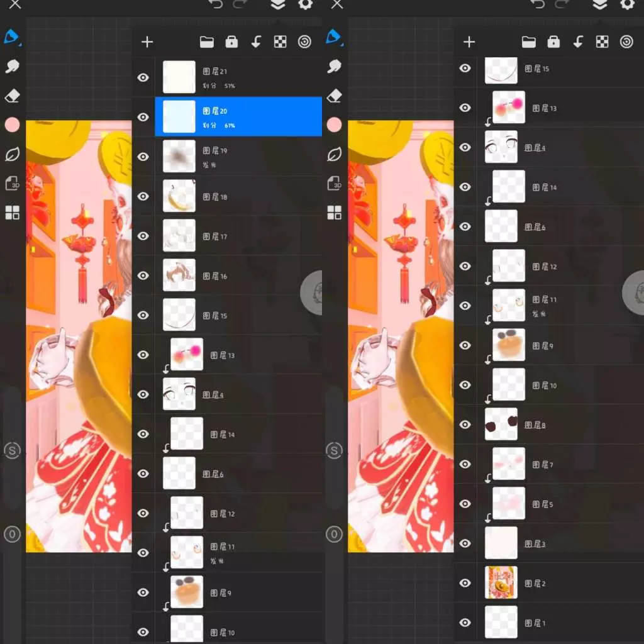The width and height of the screenshot is (644, 644).
Task: Hide layer 图层8 with its eye icon
Action: [x=465, y=425]
